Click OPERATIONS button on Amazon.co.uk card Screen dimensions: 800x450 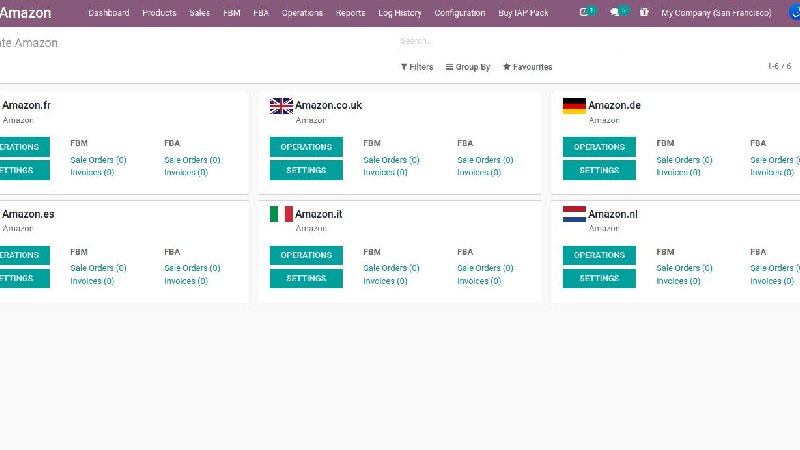[x=306, y=147]
